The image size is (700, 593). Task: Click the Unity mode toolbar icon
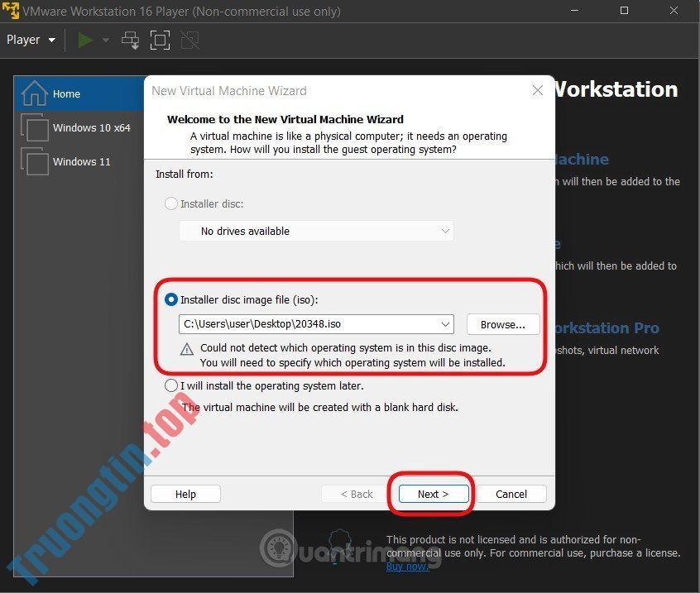[x=189, y=39]
